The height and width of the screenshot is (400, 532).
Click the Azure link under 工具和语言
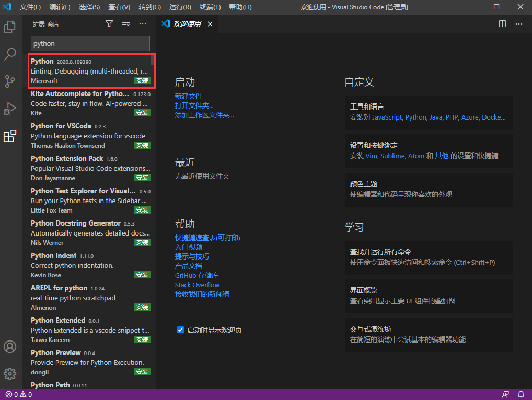470,117
